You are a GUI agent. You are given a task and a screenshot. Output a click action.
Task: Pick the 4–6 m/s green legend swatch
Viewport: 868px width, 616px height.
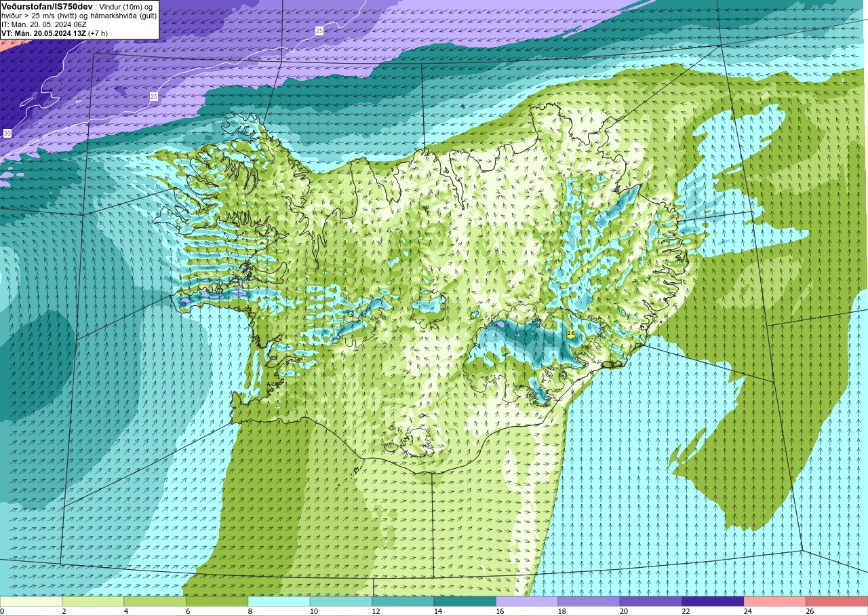pyautogui.click(x=155, y=601)
